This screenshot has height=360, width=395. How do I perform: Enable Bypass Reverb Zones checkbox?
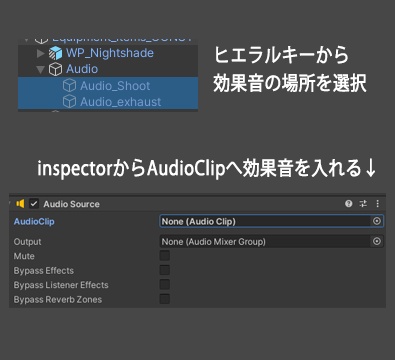tap(165, 299)
